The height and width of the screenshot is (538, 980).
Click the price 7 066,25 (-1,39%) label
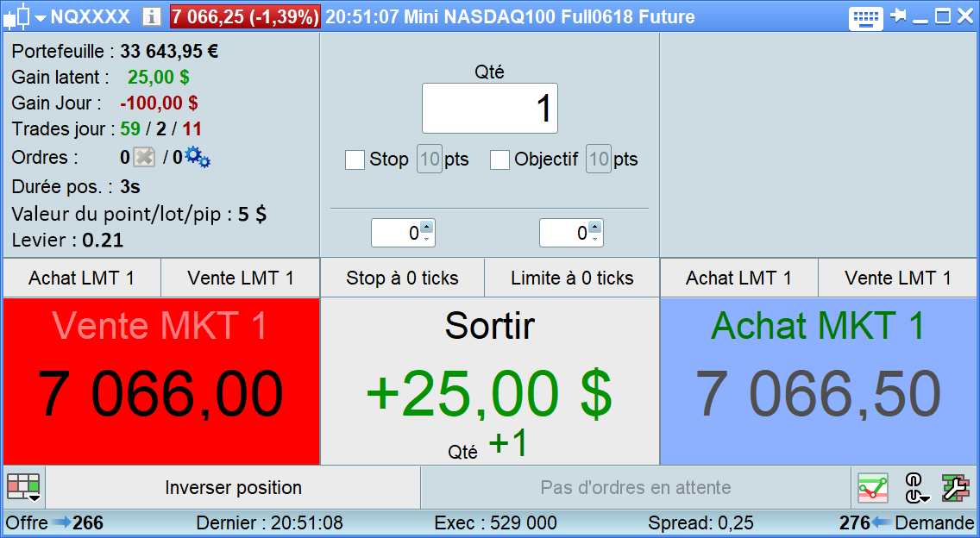[x=246, y=17]
